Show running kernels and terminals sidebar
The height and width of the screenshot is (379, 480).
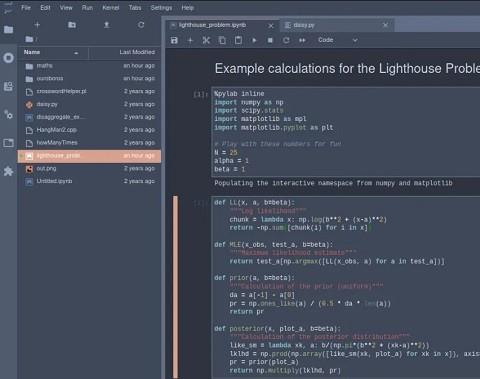click(x=8, y=58)
